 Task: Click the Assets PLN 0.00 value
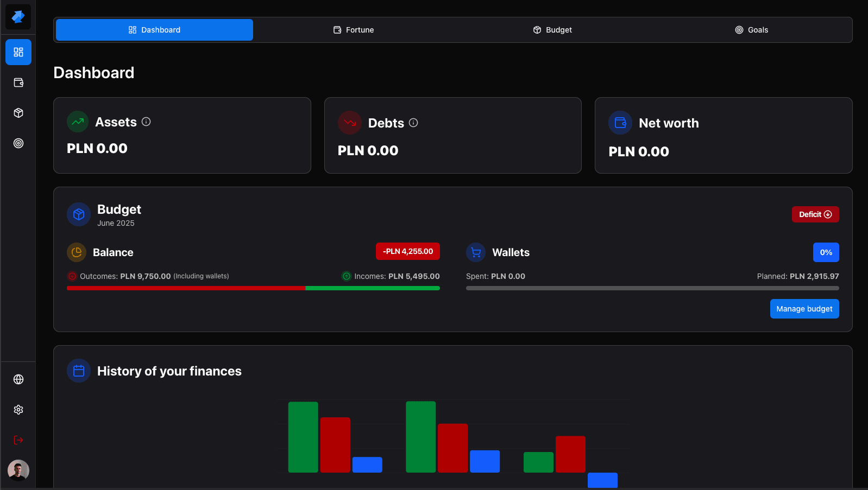[x=97, y=148]
